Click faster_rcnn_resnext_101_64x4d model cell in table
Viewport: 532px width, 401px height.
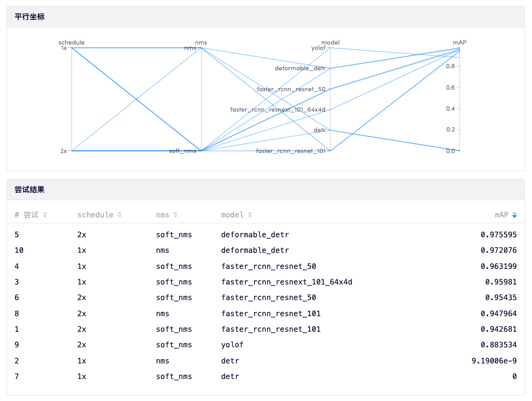[286, 282]
